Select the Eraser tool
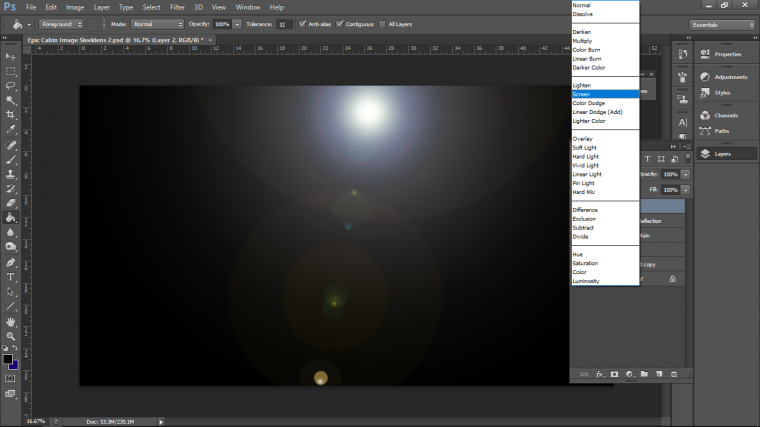Screen dimensions: 760x427 pos(11,203)
